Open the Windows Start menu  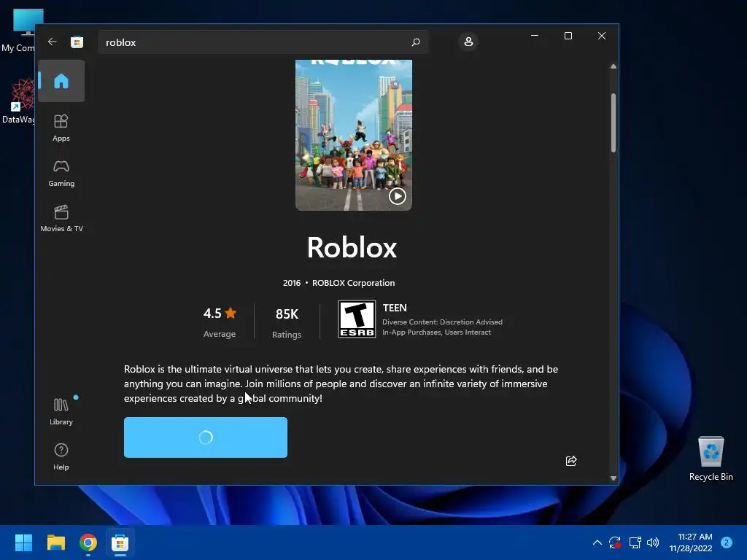click(23, 542)
